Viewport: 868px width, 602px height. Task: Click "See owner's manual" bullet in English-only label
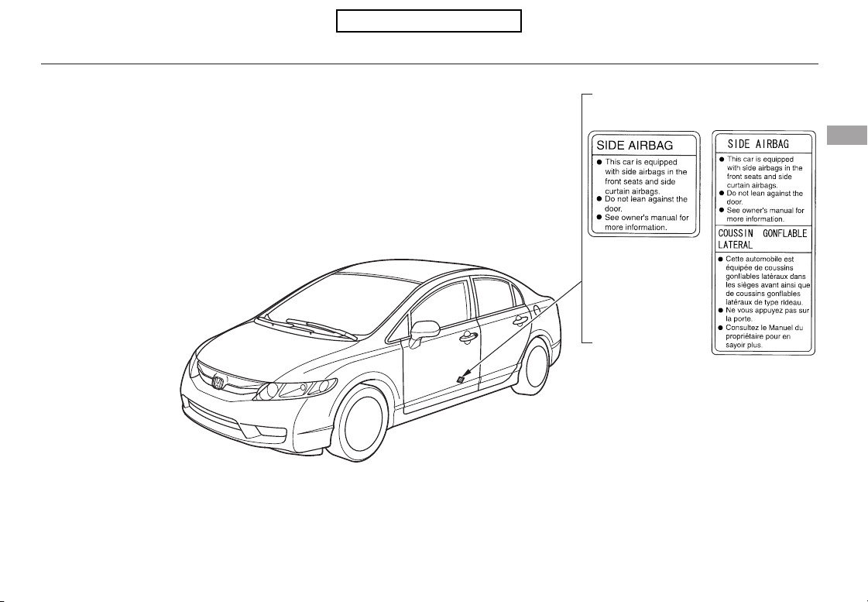643,222
